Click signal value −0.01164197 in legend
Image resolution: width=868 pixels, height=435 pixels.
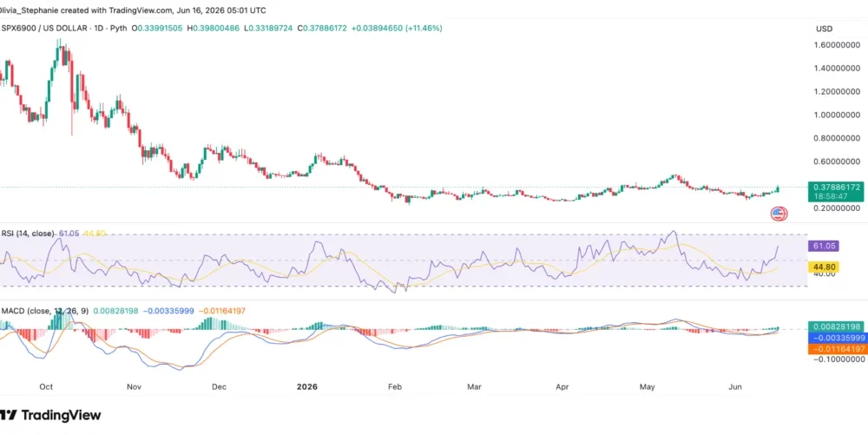tap(221, 311)
